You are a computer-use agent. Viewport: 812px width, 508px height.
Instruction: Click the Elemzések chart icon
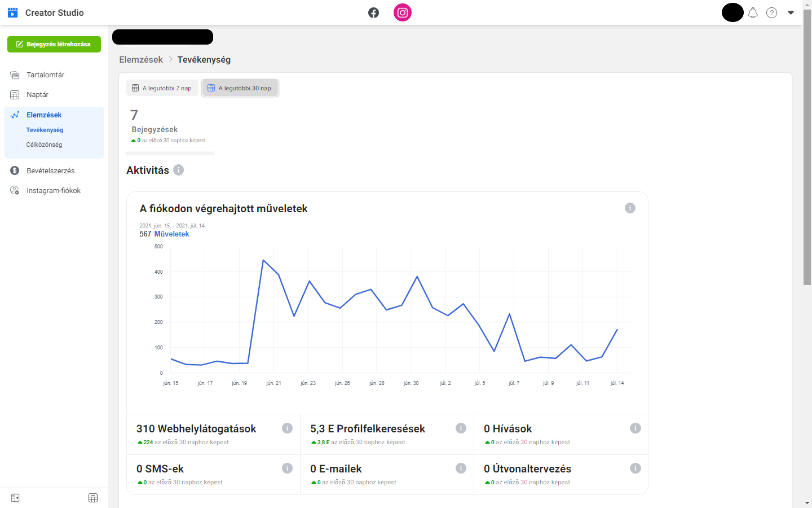coord(15,115)
